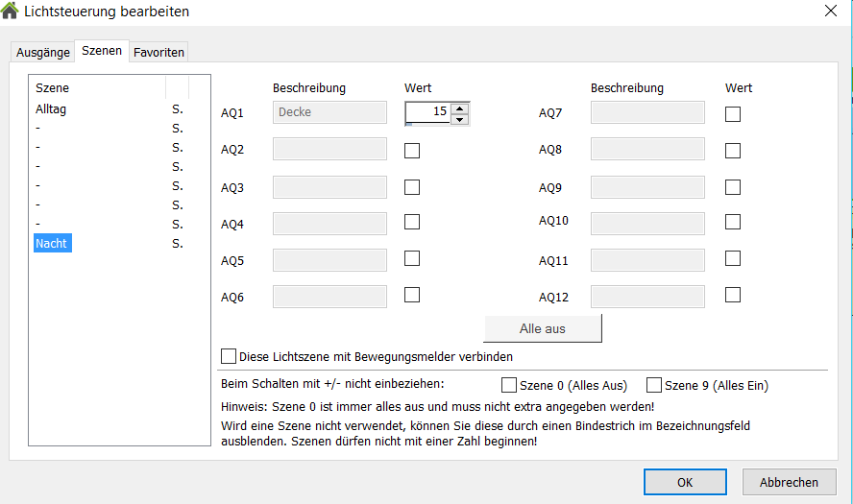Screen dimensions: 853x504
Task: Click the Abbrechen button
Action: 788,482
